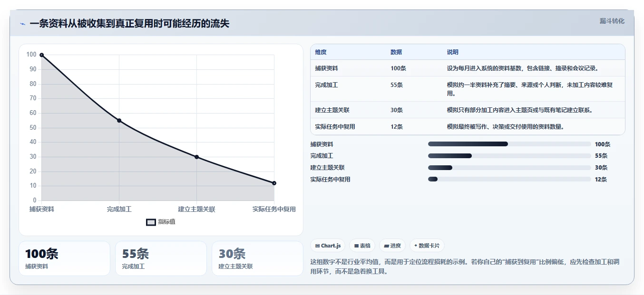Click the header title 一条资料从被收集到真正复用
Viewport: 644px width, 295px height.
(129, 23)
